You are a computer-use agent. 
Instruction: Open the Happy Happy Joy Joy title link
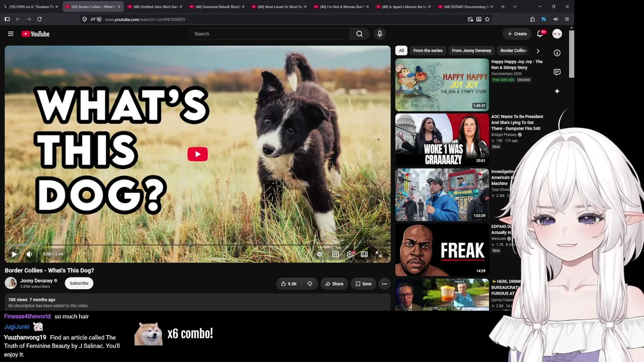(517, 64)
